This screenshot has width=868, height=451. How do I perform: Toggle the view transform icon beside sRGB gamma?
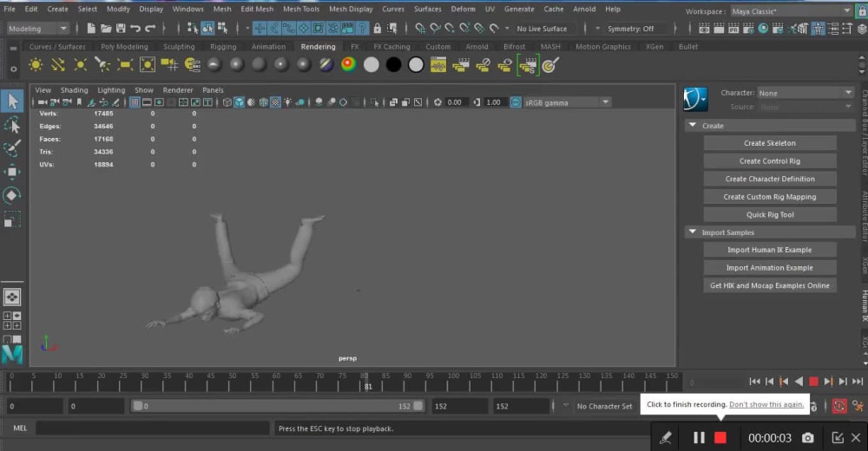(516, 102)
